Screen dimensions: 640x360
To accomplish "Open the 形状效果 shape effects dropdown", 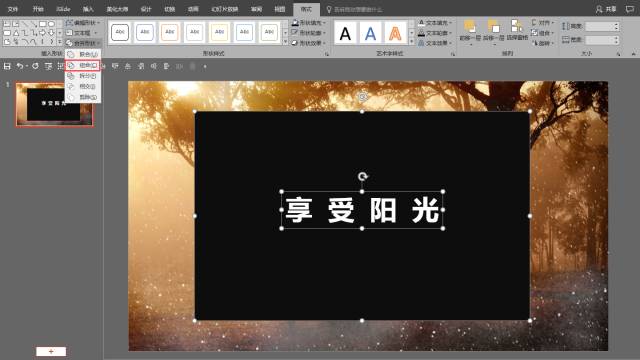I will pos(309,43).
